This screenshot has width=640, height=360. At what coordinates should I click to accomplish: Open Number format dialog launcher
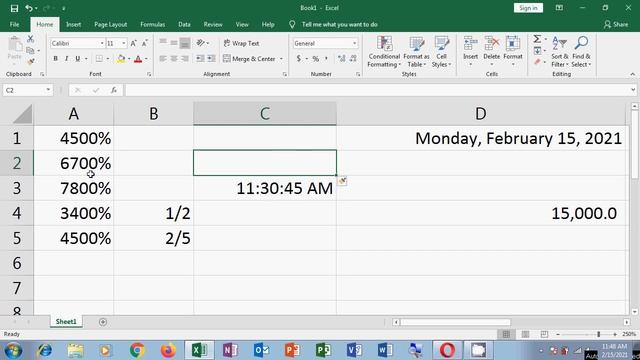pyautogui.click(x=358, y=74)
